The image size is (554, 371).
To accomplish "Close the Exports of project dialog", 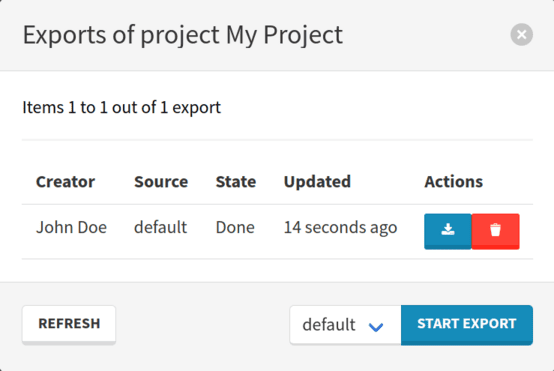I will point(521,35).
